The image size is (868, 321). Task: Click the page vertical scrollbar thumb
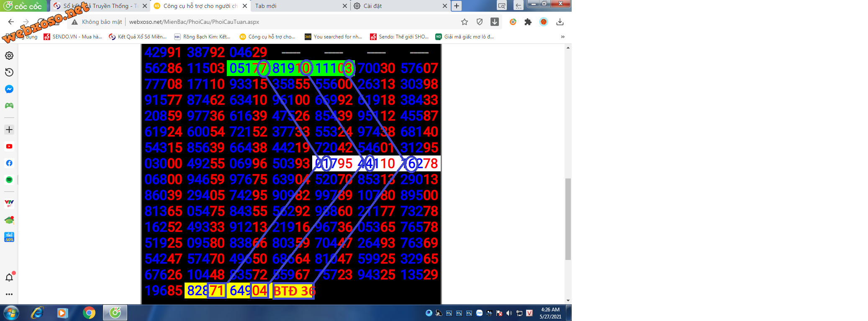(568, 219)
